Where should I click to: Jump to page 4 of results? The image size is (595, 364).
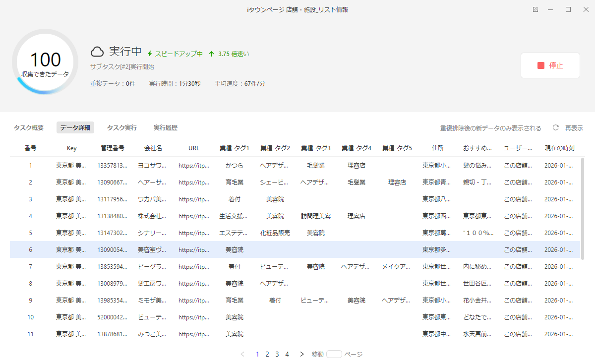287,354
